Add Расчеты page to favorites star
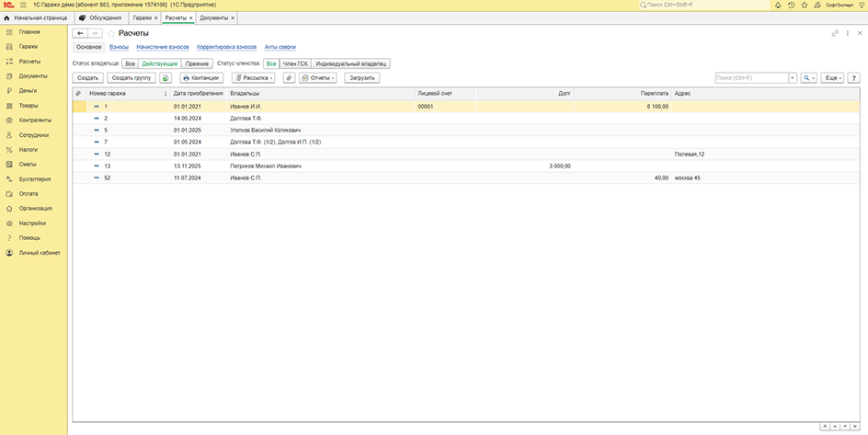 111,33
